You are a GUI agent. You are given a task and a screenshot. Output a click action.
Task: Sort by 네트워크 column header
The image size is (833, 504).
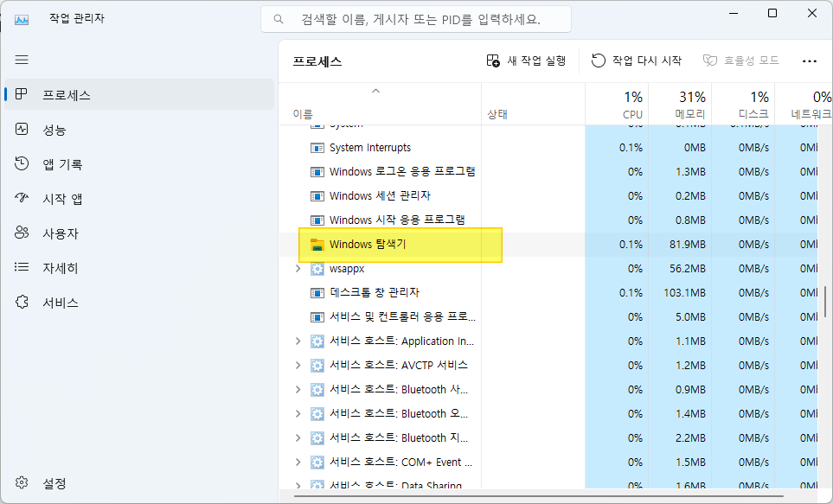click(x=804, y=104)
